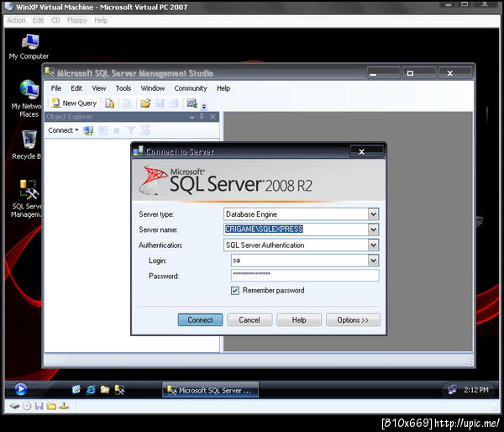Click the Virtual PC hard disk status icon
504x432 pixels.
14,406
